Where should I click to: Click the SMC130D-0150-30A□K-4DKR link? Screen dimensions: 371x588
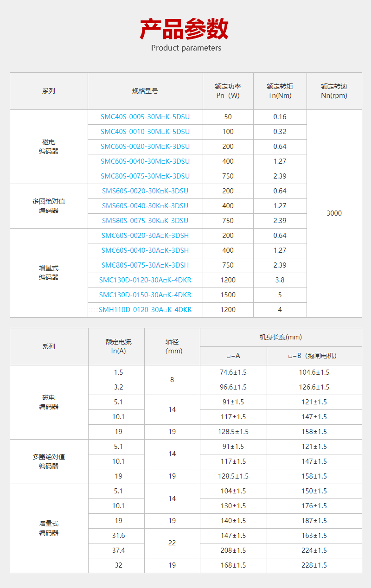(145, 295)
